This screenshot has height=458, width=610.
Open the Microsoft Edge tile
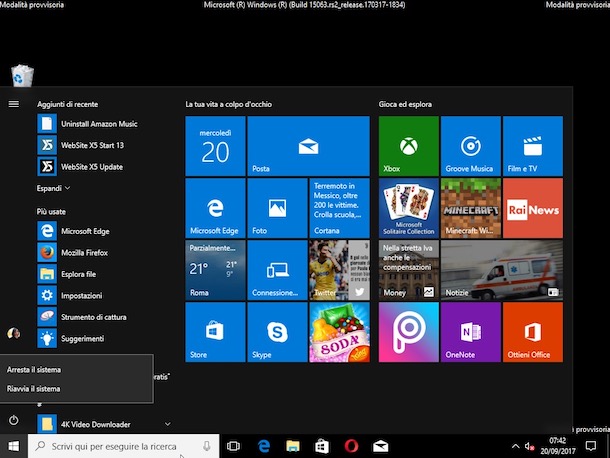pyautogui.click(x=215, y=208)
